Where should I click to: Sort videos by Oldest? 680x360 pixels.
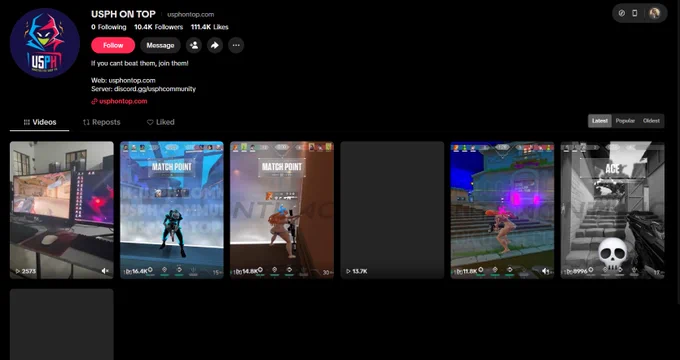click(651, 121)
